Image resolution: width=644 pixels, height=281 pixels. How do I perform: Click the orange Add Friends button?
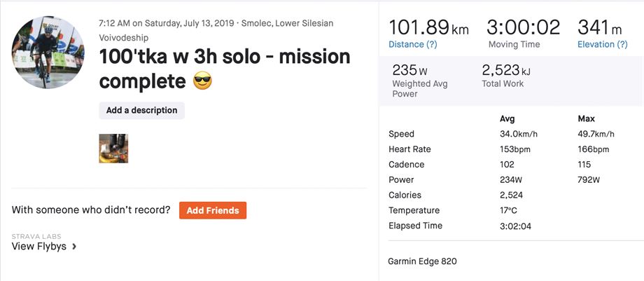point(213,210)
